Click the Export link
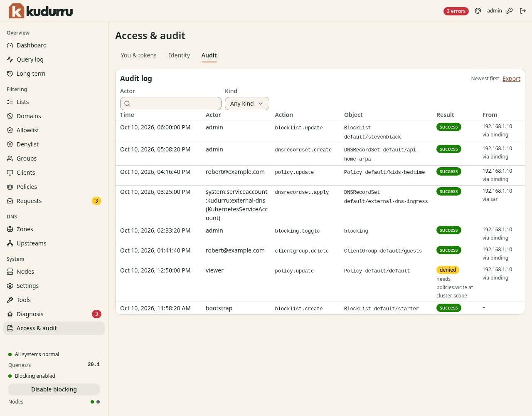 [511, 79]
